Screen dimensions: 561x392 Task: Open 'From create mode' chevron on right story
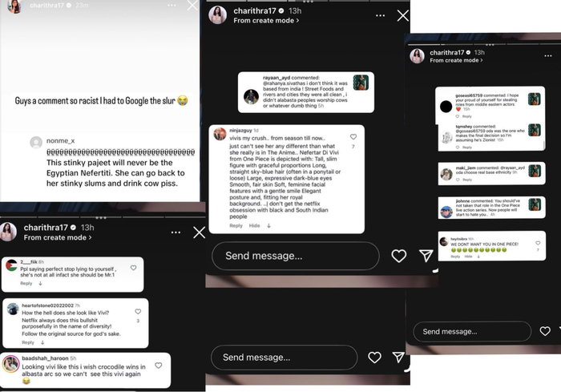pos(456,60)
